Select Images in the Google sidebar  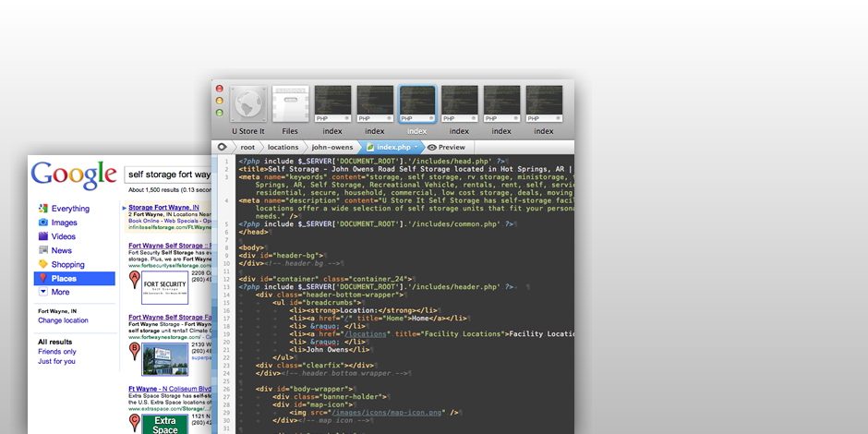click(x=65, y=223)
